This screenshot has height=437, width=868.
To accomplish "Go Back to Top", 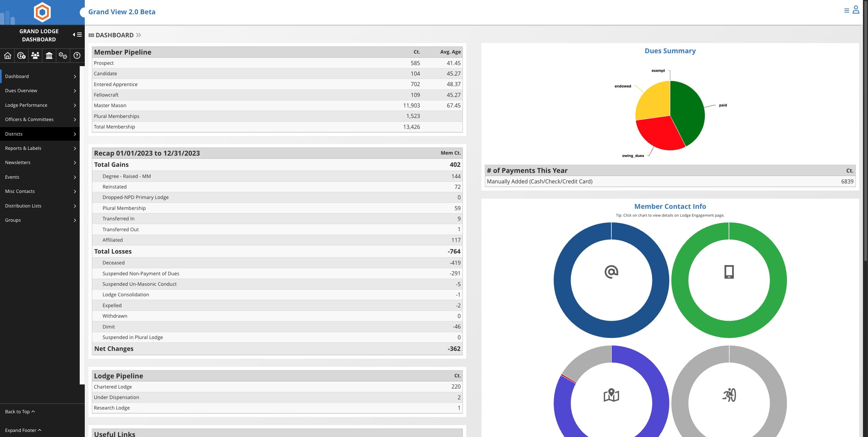I will (20, 412).
